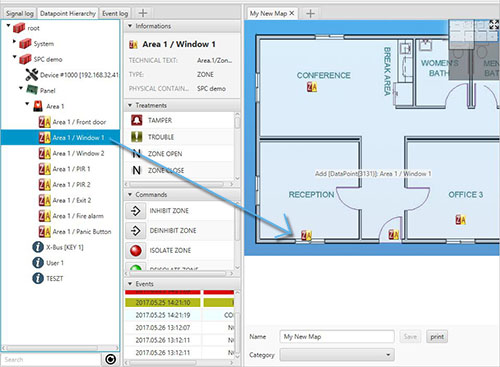Close the My New Map tab
Image resolution: width=500 pixels, height=367 pixels.
pos(292,13)
